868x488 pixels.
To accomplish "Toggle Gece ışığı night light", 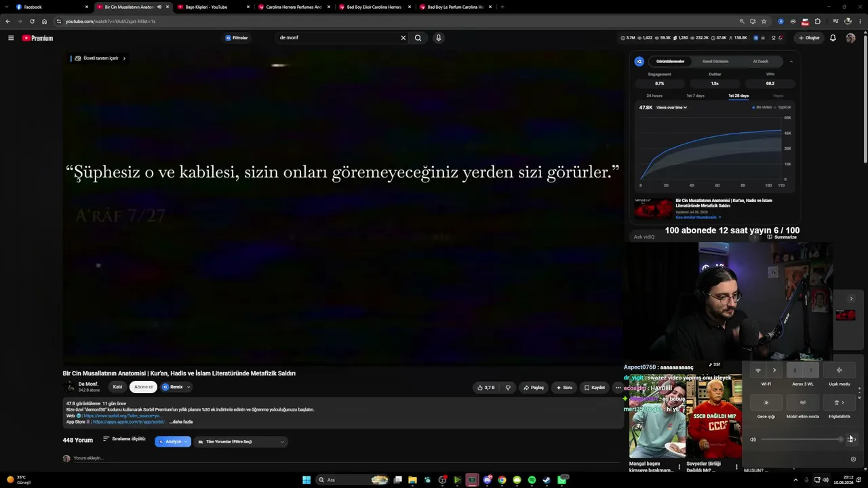I will click(x=766, y=403).
